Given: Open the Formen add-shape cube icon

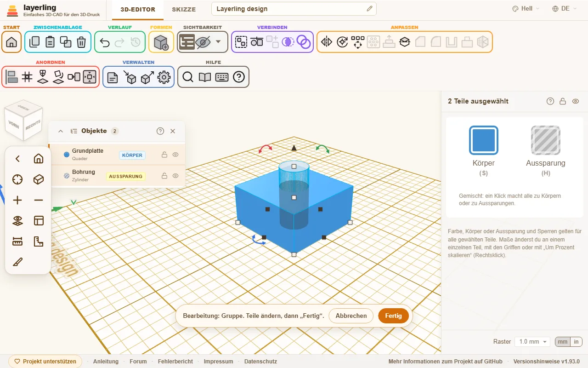Looking at the screenshot, I should (161, 42).
